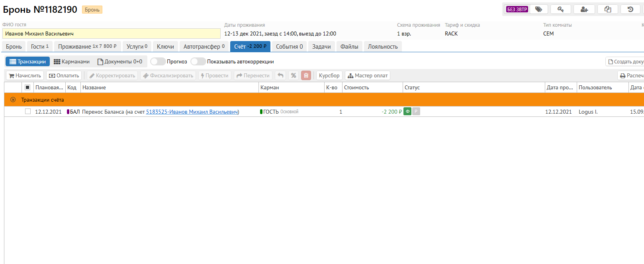Click the key icon button
This screenshot has height=264, width=644.
[x=560, y=9]
